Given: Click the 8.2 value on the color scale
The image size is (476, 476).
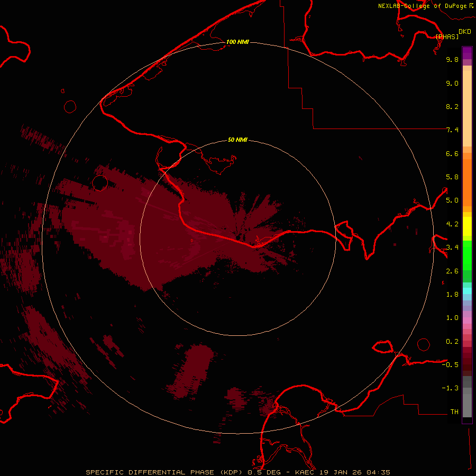Looking at the screenshot, I should (x=452, y=106).
